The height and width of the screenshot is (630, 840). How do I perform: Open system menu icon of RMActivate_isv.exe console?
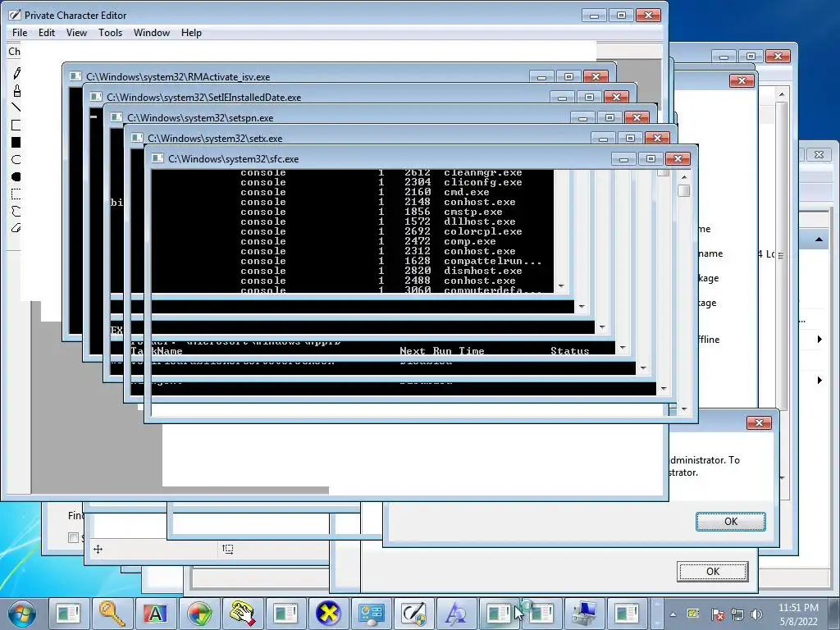pos(75,76)
